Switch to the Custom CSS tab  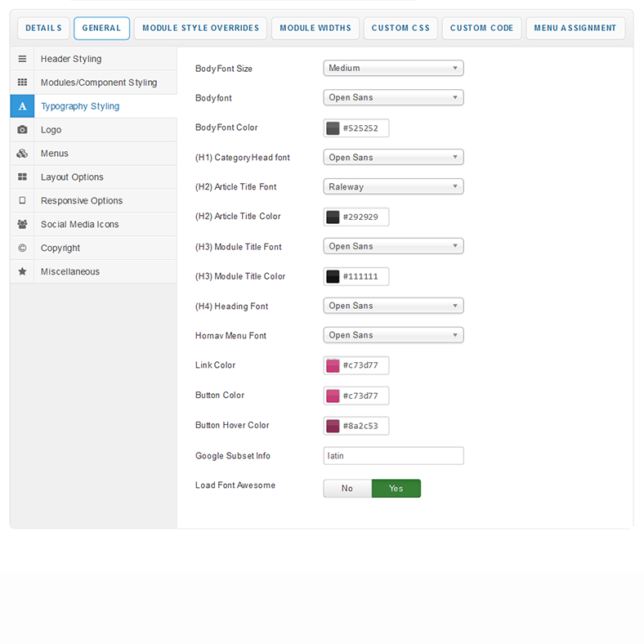400,29
